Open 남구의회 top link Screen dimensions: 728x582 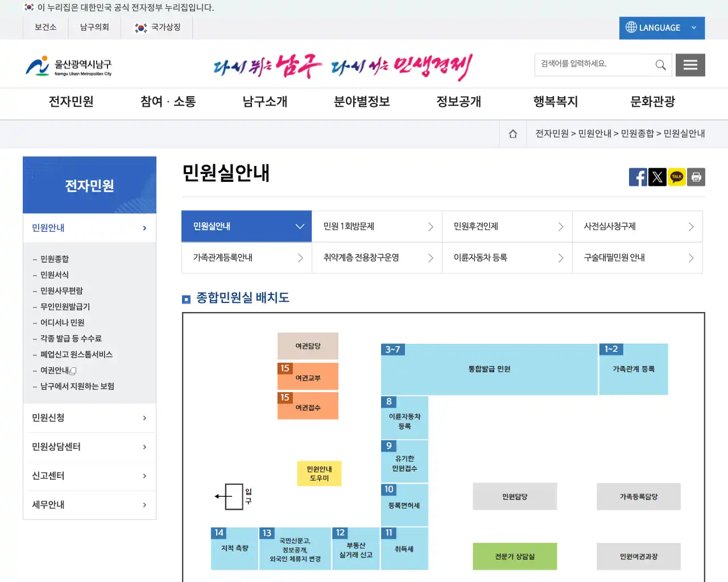point(94,27)
